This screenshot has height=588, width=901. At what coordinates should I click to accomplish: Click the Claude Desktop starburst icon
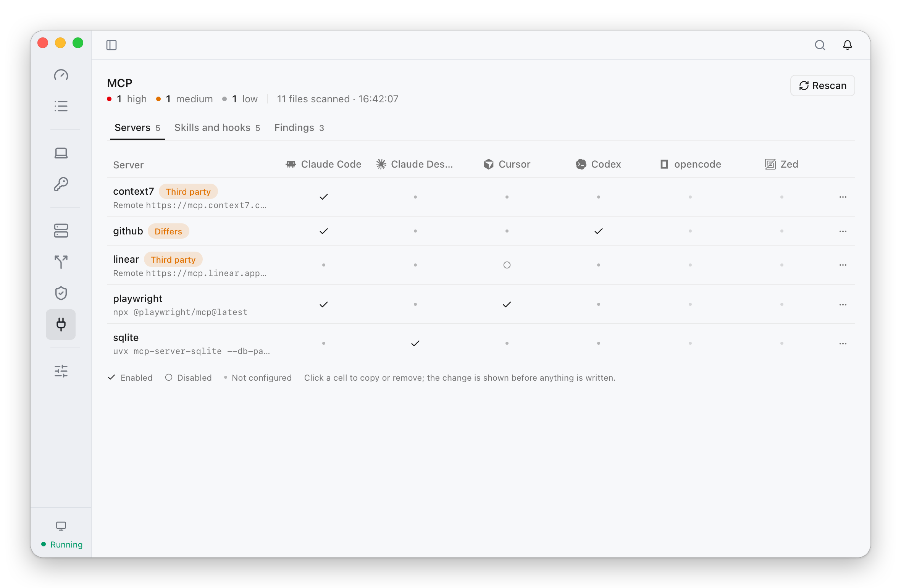point(381,164)
